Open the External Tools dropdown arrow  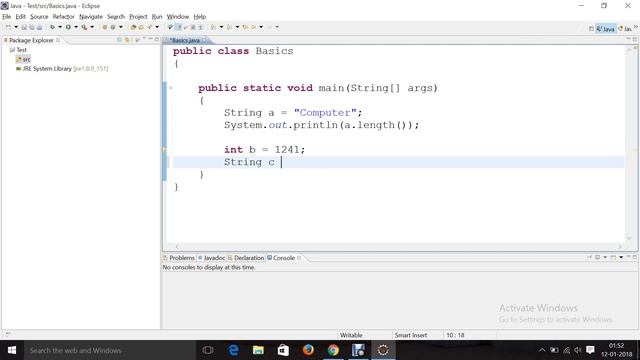point(92,27)
